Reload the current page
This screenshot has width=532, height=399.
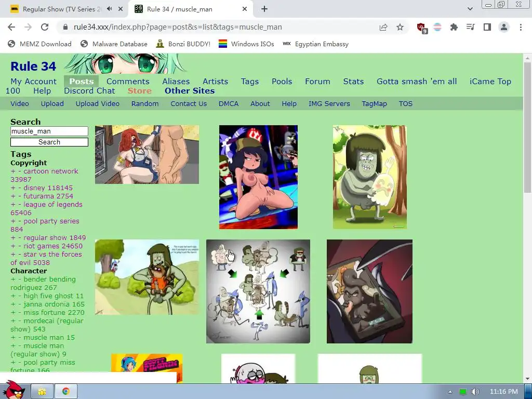coord(45,27)
